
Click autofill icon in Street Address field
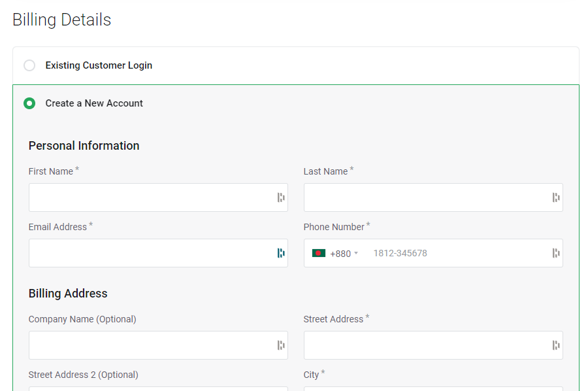pos(556,345)
